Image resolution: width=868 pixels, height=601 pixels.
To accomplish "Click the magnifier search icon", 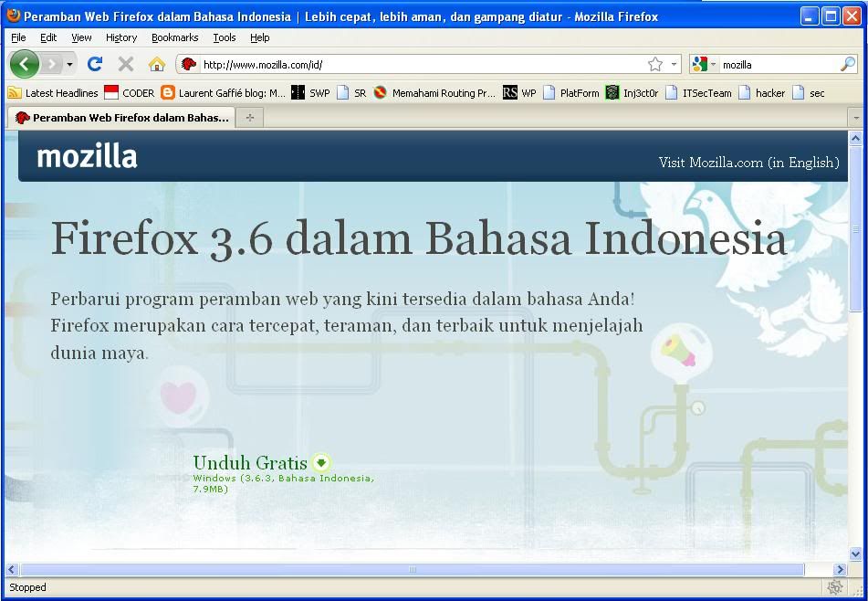I will pyautogui.click(x=848, y=64).
